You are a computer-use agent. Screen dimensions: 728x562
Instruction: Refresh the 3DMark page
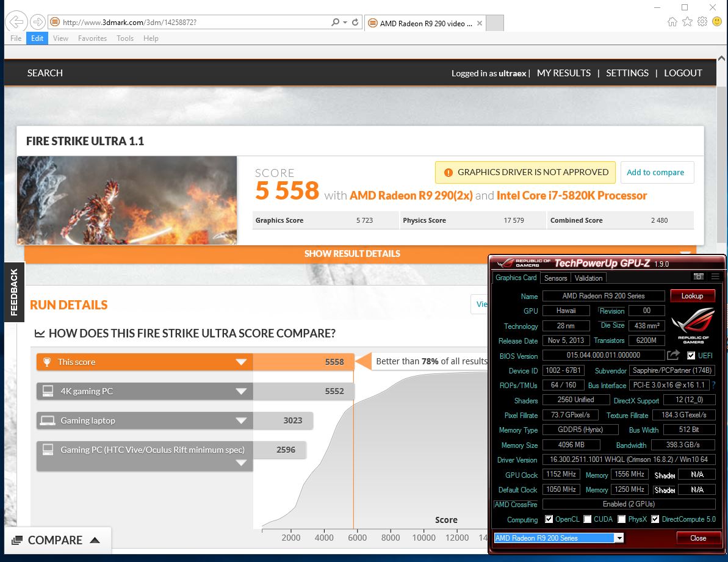pos(355,22)
